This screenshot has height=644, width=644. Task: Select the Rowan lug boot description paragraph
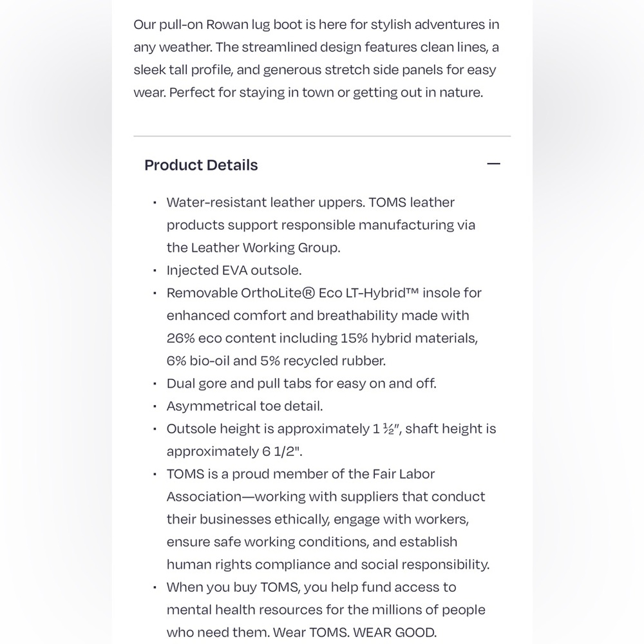click(x=316, y=58)
